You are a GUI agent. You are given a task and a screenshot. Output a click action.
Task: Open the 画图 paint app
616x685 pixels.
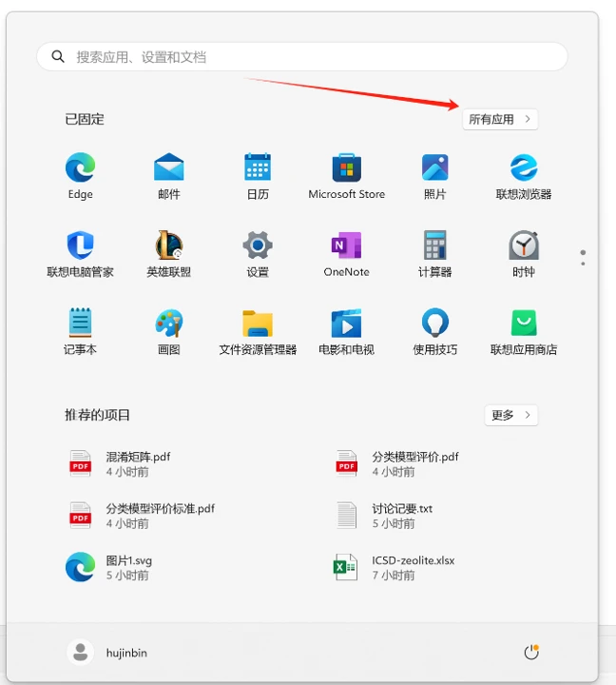pyautogui.click(x=169, y=332)
